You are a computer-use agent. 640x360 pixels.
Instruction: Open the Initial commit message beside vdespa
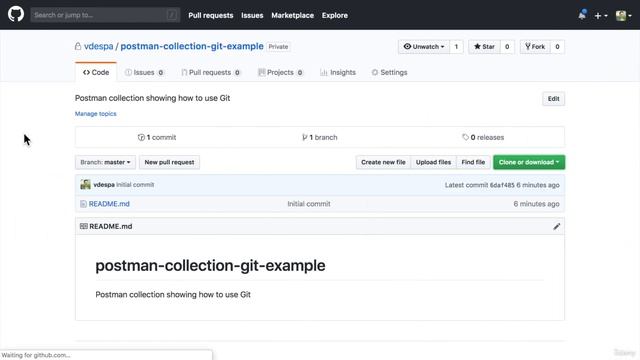point(135,185)
